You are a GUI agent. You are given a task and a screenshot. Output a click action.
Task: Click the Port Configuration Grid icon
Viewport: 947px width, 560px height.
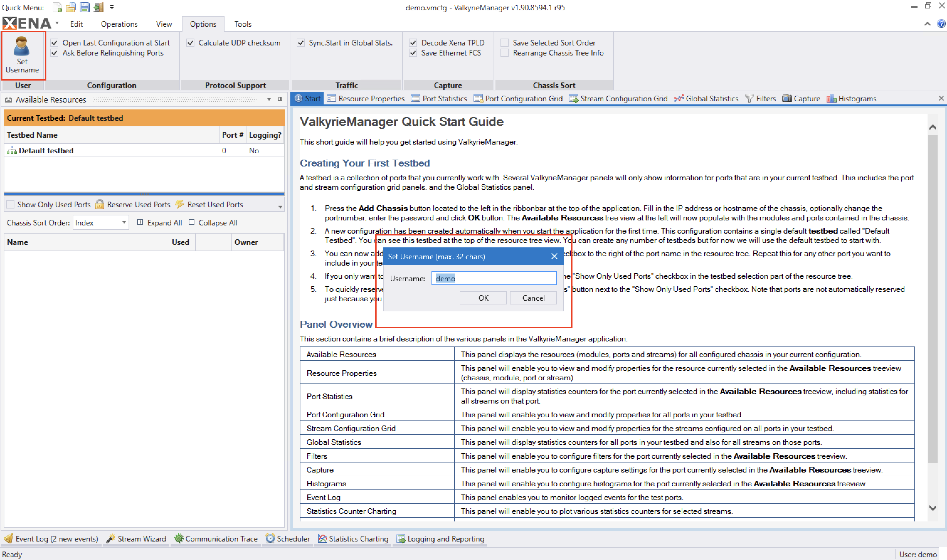pyautogui.click(x=478, y=98)
